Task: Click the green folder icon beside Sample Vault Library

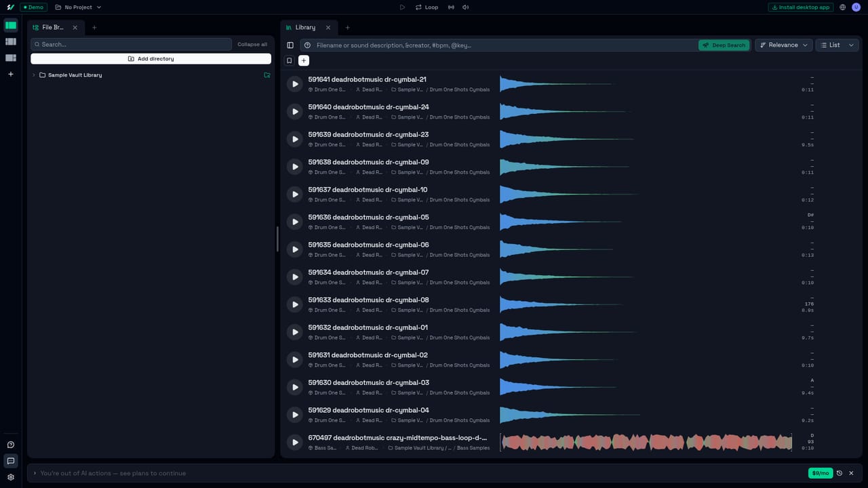Action: [267, 75]
